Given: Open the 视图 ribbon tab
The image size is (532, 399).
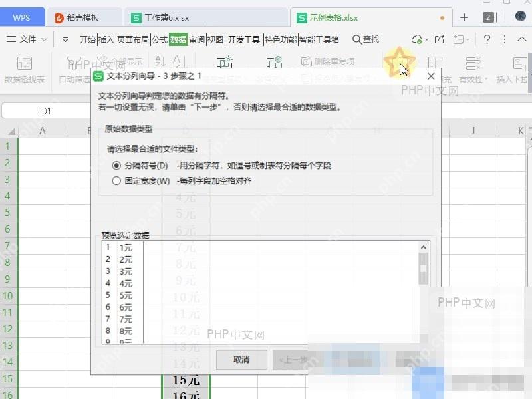Looking at the screenshot, I should click(x=215, y=39).
